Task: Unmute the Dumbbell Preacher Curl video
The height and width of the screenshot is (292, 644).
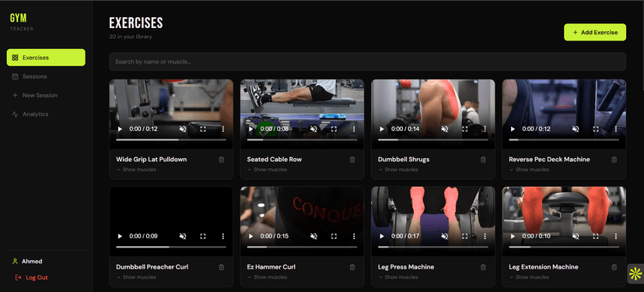Action: [183, 237]
